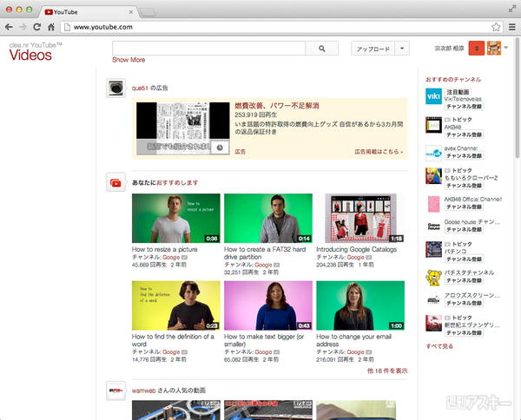Click the clea.nr Videos logo
The height and width of the screenshot is (420, 521).
[x=36, y=52]
